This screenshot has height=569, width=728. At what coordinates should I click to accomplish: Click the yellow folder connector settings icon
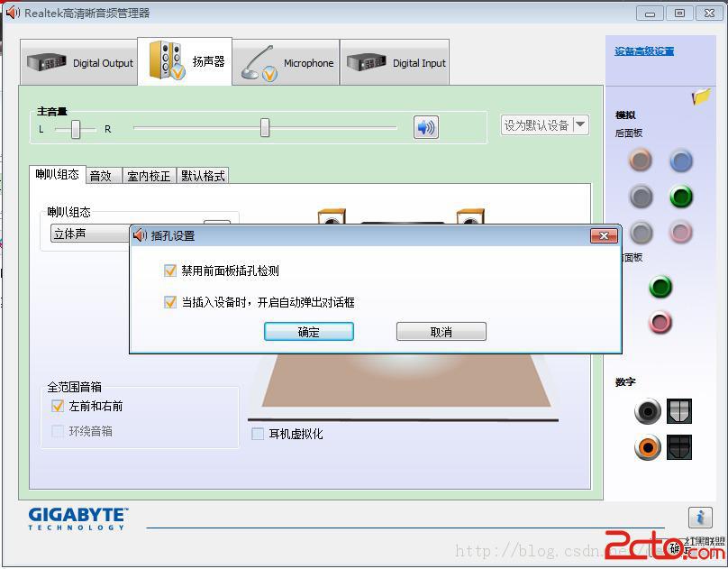click(701, 96)
